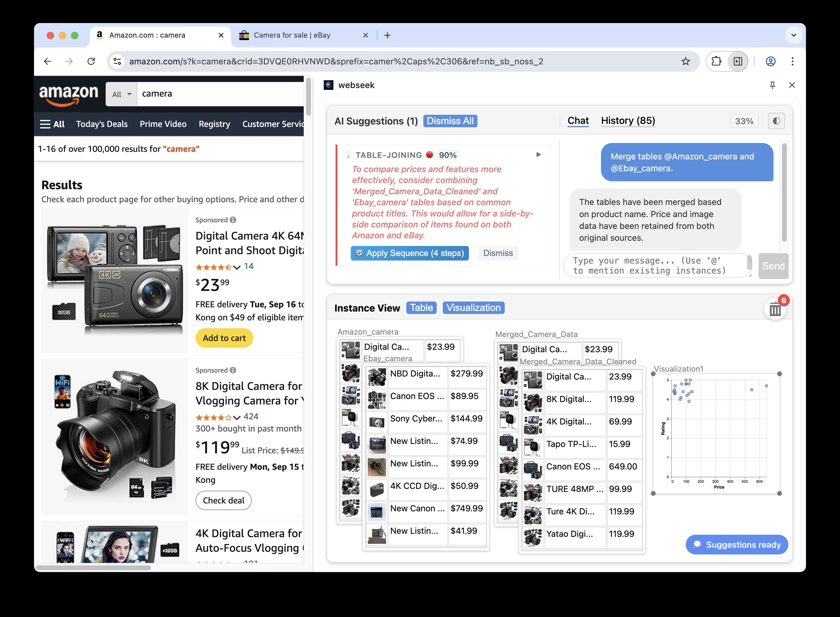Open the Extensions puzzle icon
840x617 pixels.
(x=716, y=61)
